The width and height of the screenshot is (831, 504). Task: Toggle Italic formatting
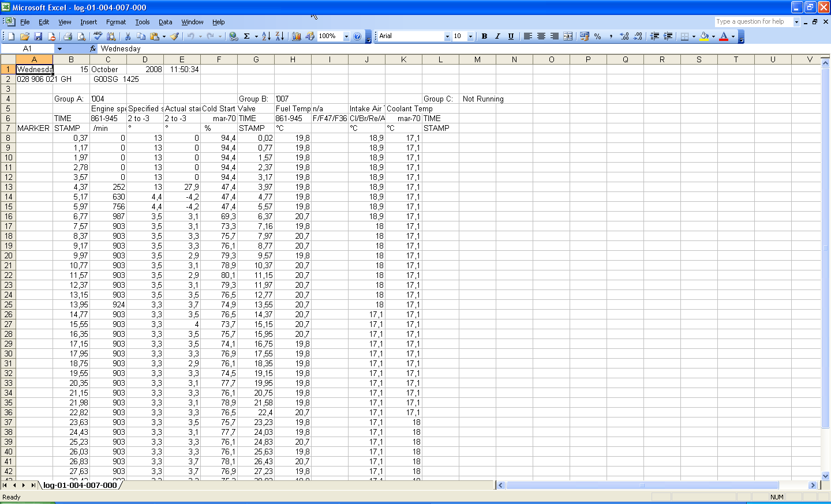pyautogui.click(x=497, y=36)
